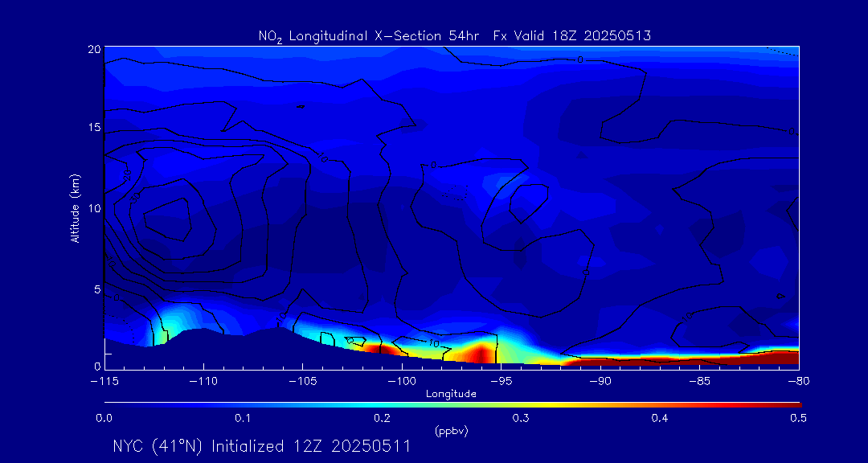Click the -100 longitude tick label

point(401,382)
